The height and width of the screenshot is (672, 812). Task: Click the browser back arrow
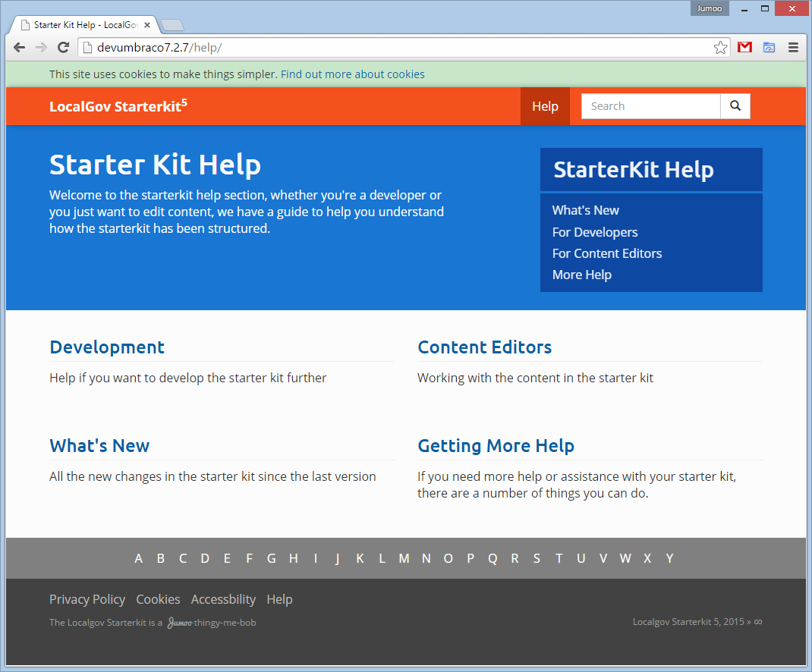click(19, 48)
